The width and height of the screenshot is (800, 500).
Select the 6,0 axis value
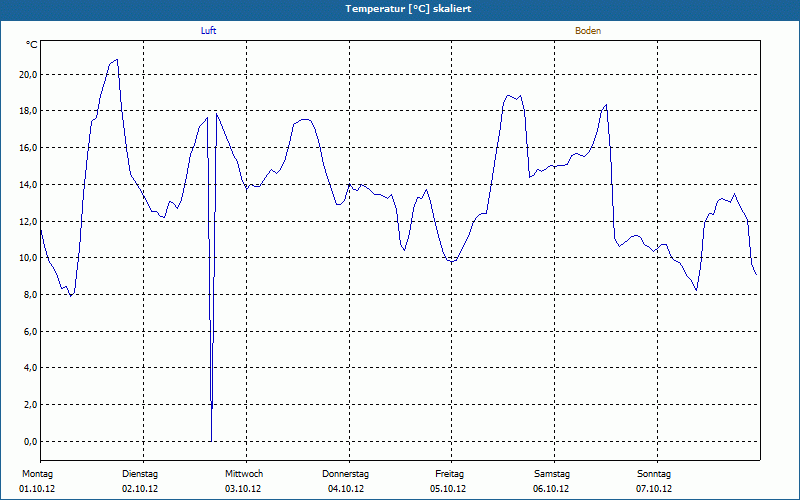[x=31, y=331]
